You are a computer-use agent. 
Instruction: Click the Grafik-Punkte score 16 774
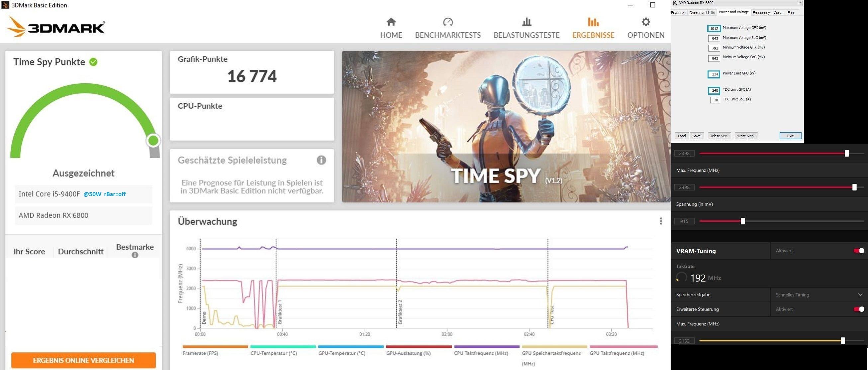pyautogui.click(x=252, y=76)
